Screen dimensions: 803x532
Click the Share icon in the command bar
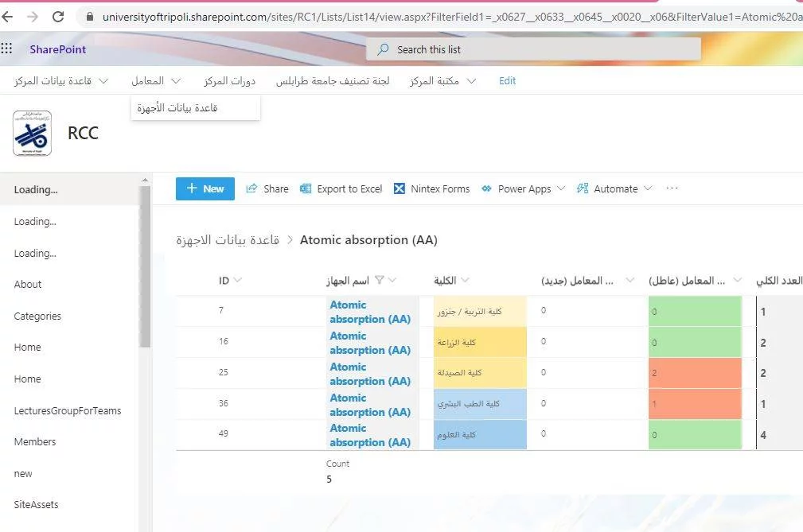pyautogui.click(x=252, y=188)
